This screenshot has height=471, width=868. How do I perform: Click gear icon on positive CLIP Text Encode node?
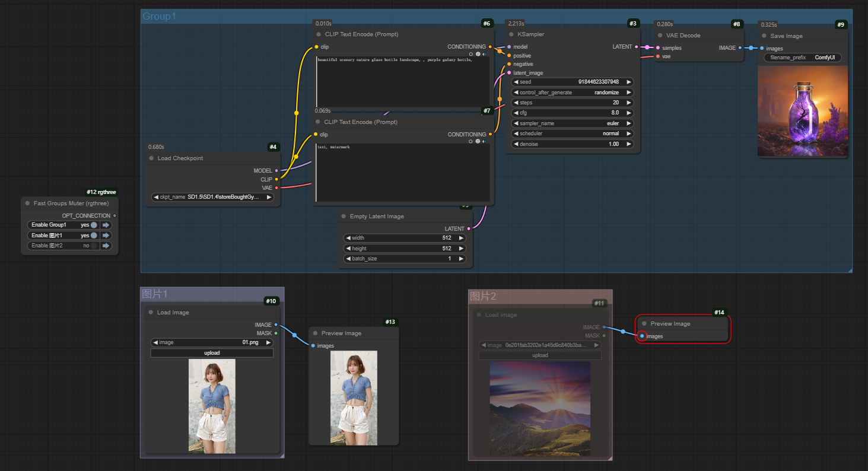coord(478,54)
